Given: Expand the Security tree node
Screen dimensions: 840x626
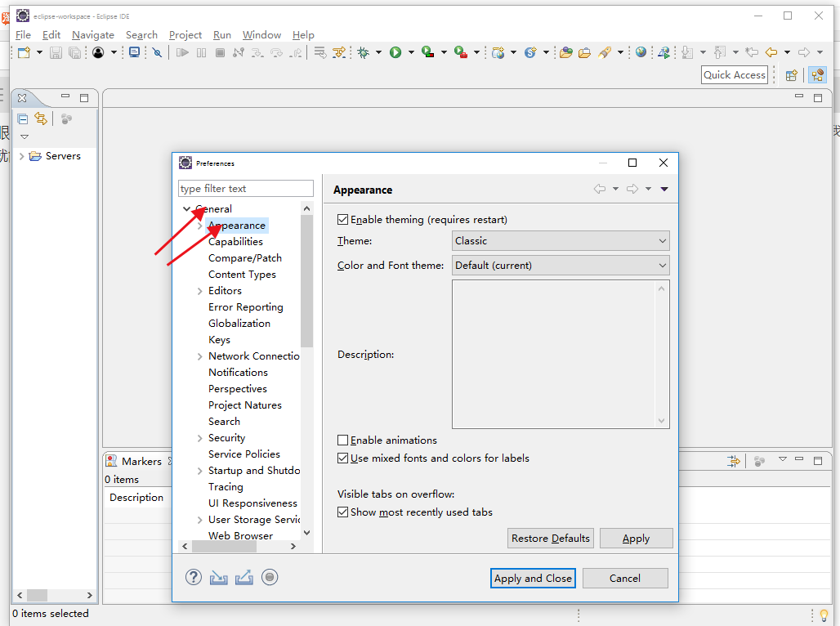Looking at the screenshot, I should tap(200, 438).
